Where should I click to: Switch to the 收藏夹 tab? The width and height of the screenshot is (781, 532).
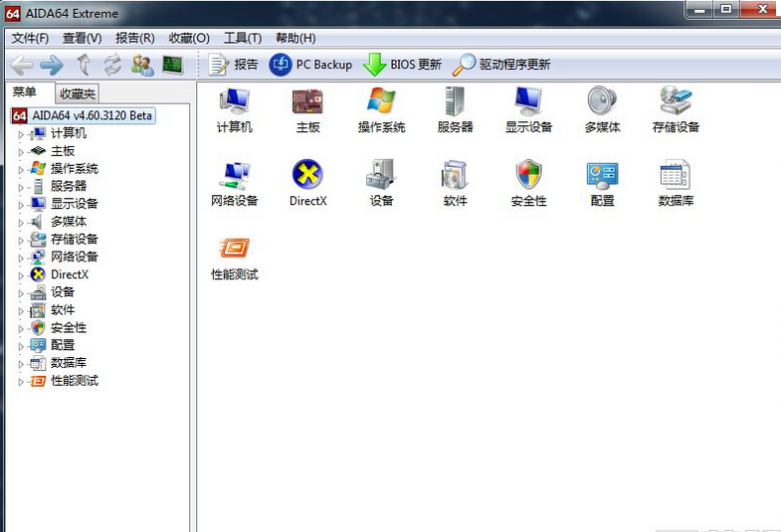coord(78,93)
